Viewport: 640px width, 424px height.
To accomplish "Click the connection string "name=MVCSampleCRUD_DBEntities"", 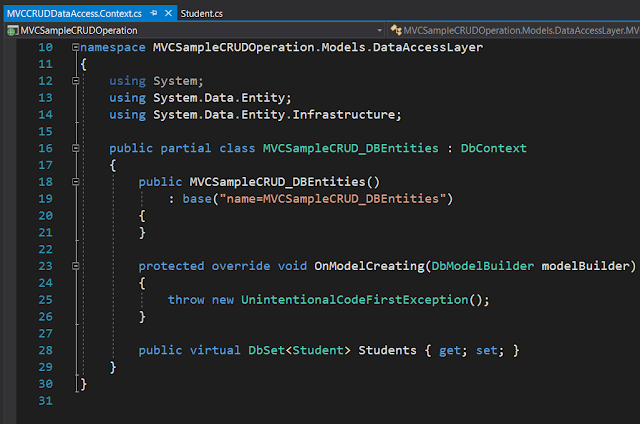I will 333,199.
